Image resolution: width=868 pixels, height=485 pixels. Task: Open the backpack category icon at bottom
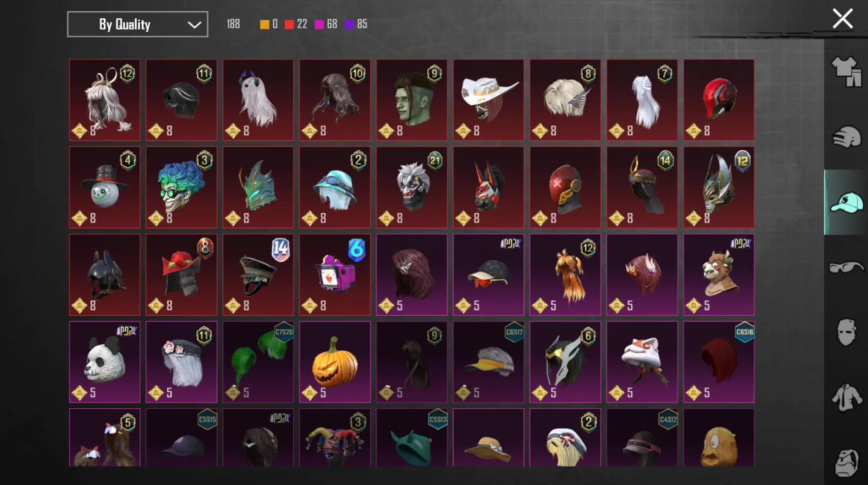(846, 462)
